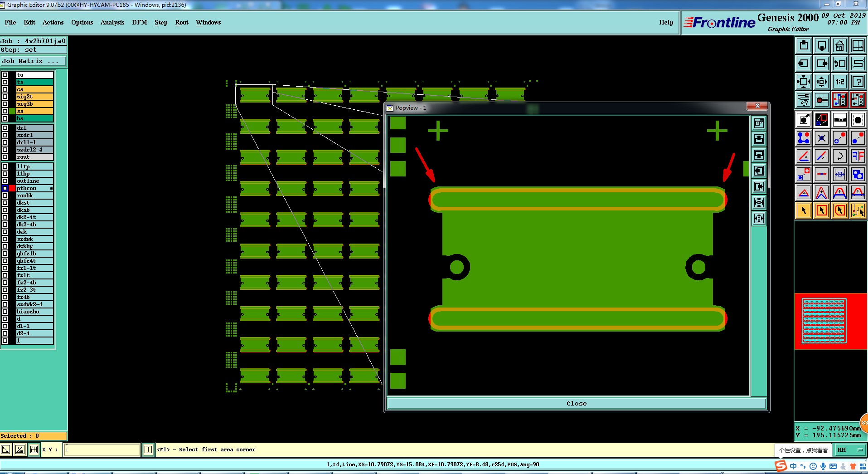Open the Help menu button

666,22
